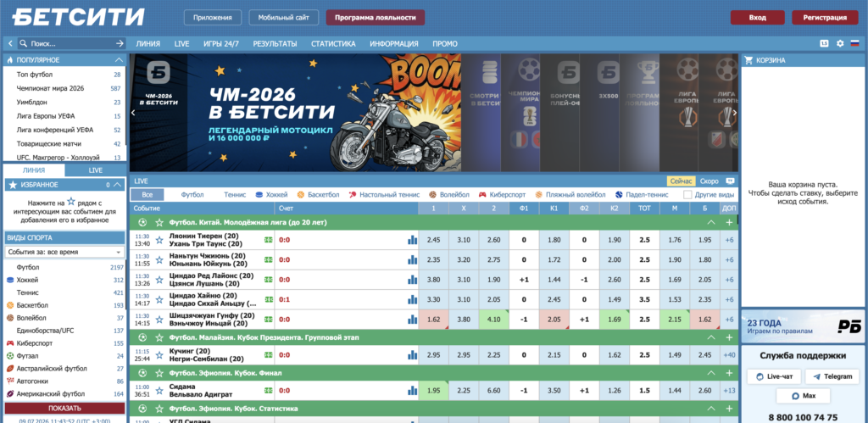Click the БЕТСИТИ logo
Image resolution: width=868 pixels, height=423 pixels.
coord(79,17)
